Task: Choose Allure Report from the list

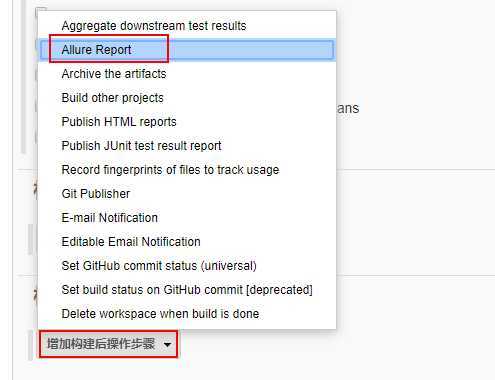Action: click(x=187, y=50)
